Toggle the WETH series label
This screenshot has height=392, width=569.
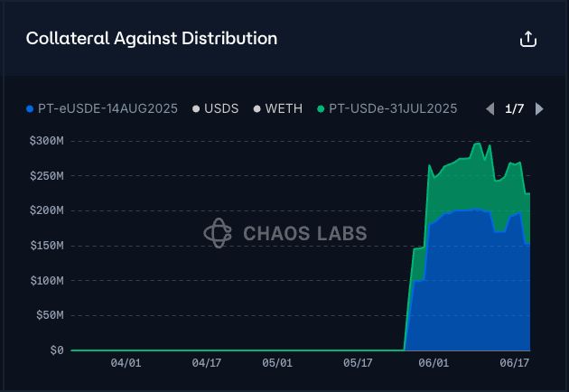[284, 109]
